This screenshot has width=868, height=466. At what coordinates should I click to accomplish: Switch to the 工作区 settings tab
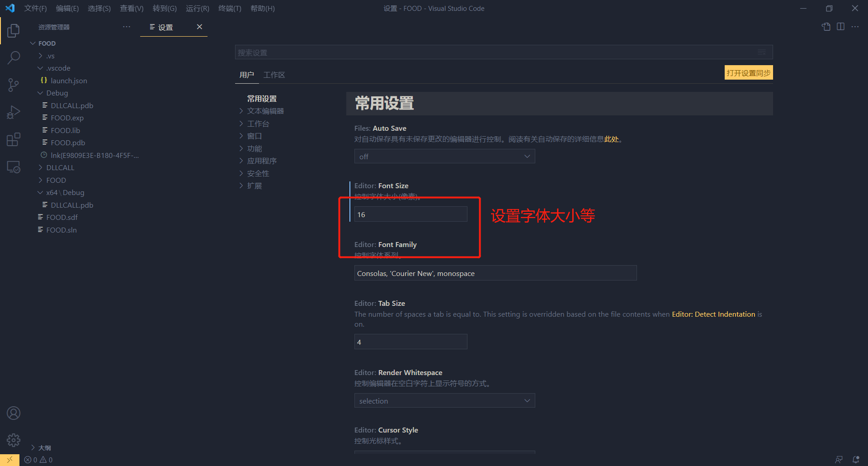point(274,75)
